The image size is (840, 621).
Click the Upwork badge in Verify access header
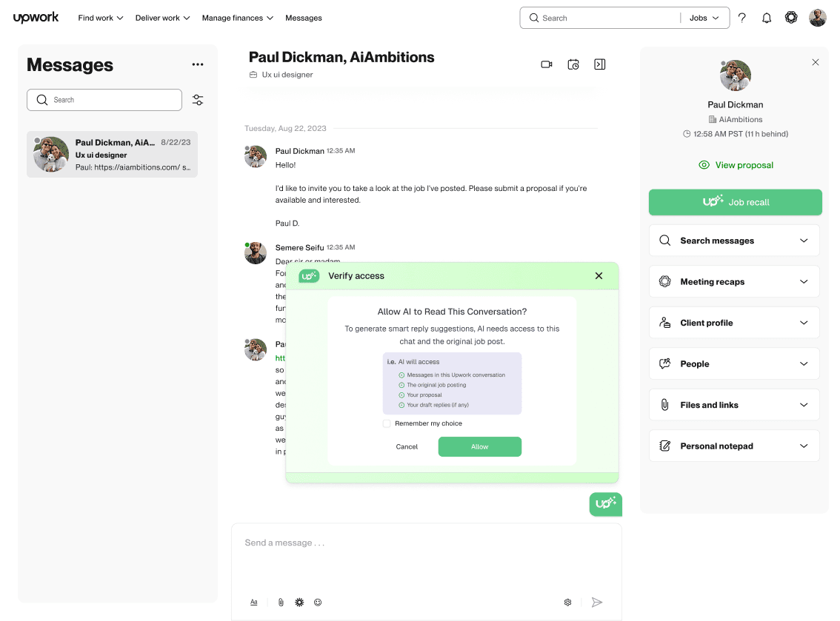(309, 275)
